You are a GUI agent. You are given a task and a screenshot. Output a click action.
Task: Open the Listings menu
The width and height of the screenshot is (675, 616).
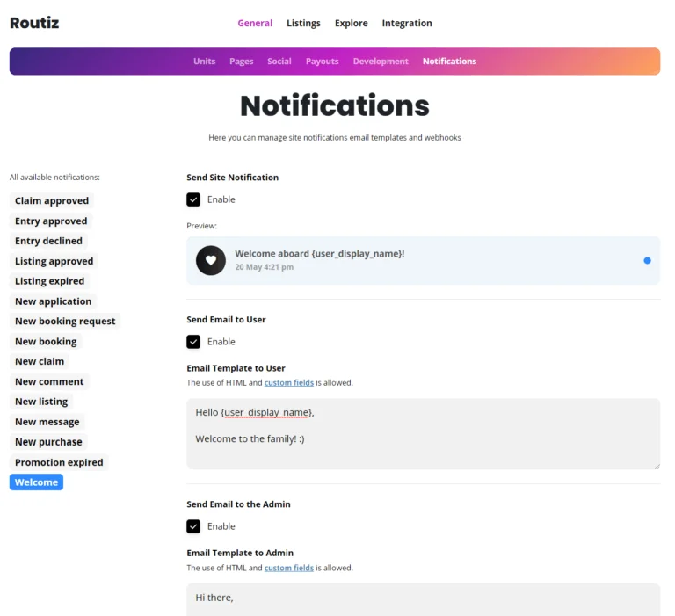click(303, 23)
